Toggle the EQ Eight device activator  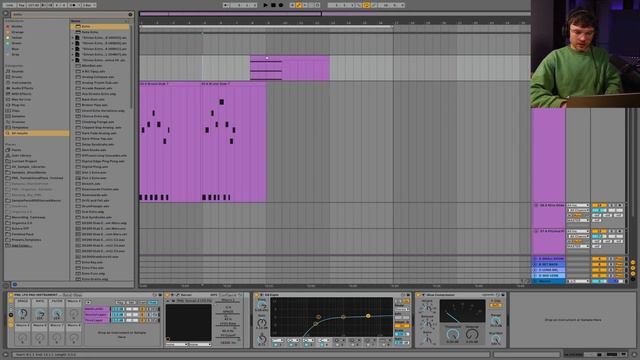pos(257,295)
